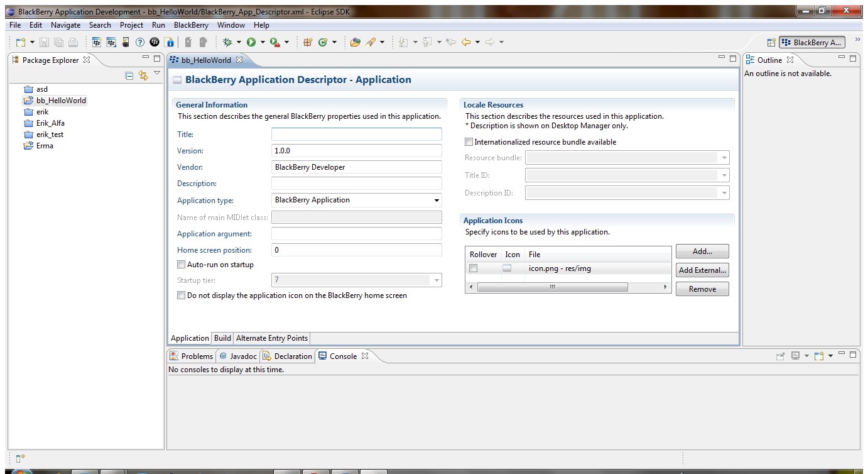The image size is (868, 474).
Task: Click the black BlackBerry logo toolbar icon
Action: point(155,42)
